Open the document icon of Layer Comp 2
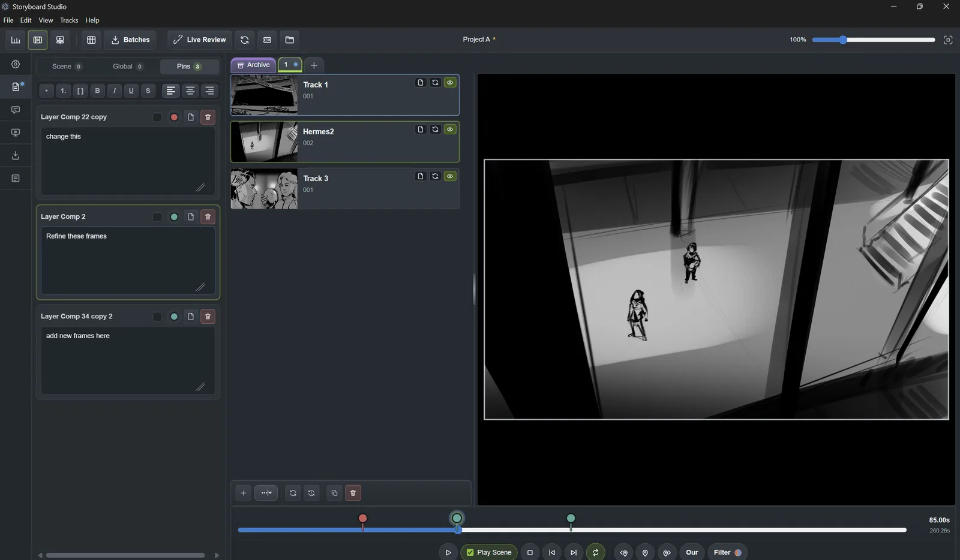The height and width of the screenshot is (560, 960). click(x=191, y=216)
